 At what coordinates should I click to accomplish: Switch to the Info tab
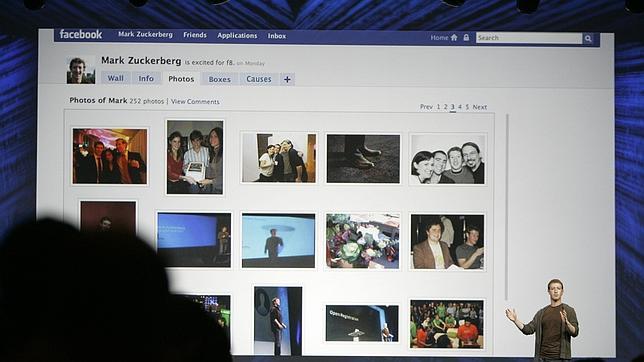[x=146, y=78]
